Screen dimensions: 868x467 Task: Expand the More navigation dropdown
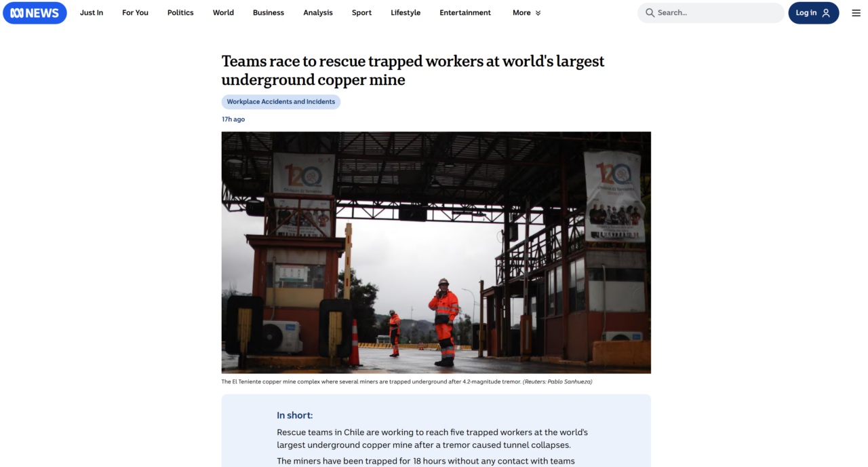point(527,13)
